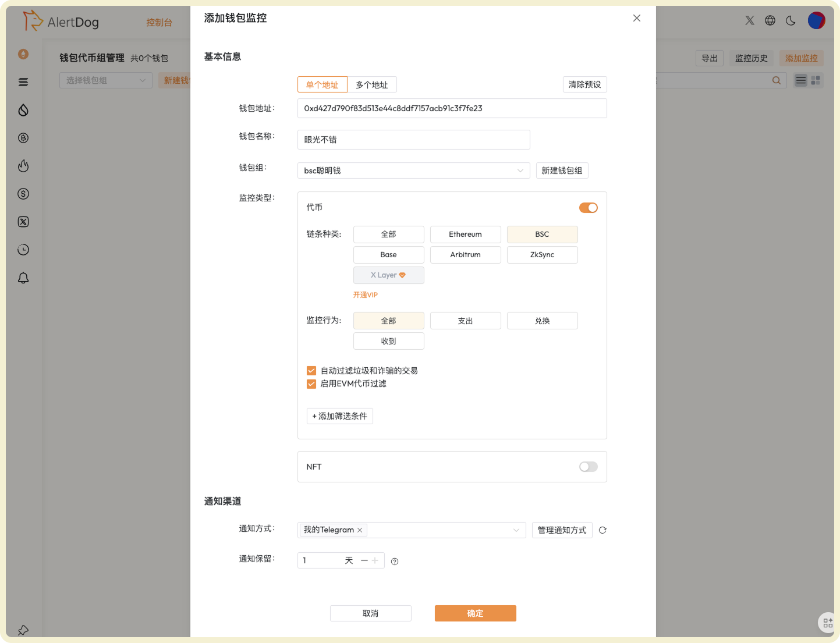Select 支出 monitoring behavior
840x643 pixels.
466,321
